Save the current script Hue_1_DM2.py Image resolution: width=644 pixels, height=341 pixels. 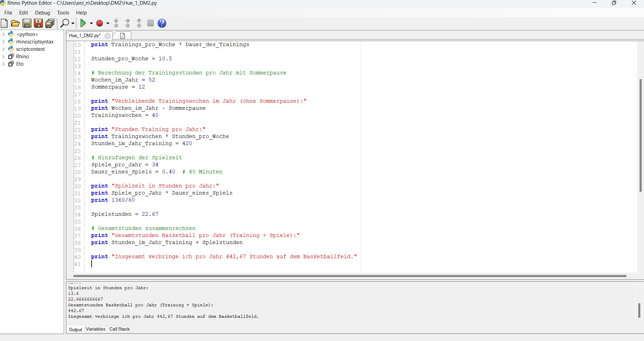pos(27,23)
